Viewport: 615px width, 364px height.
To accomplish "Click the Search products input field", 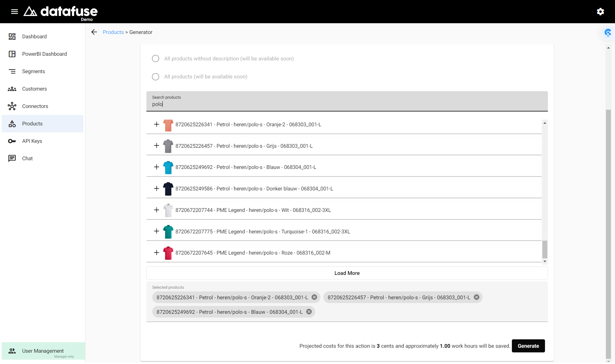I will click(347, 101).
